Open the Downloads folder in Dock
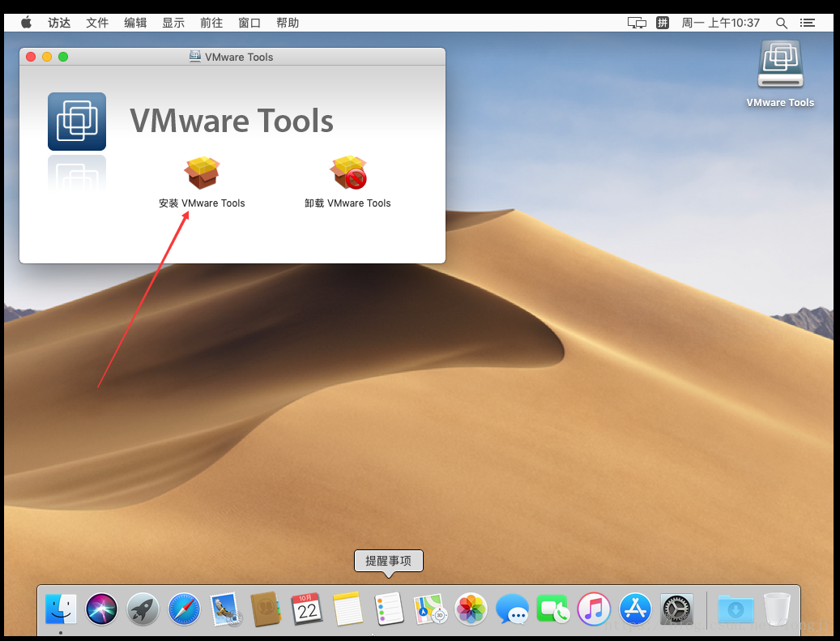Screen dimensions: 840x641 736,609
